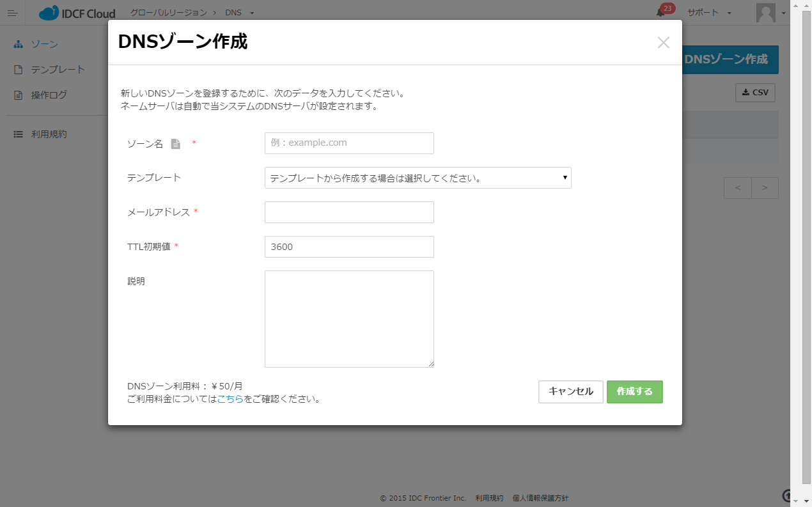Open the テンプレート dropdown selector
This screenshot has height=507, width=812.
[x=418, y=178]
